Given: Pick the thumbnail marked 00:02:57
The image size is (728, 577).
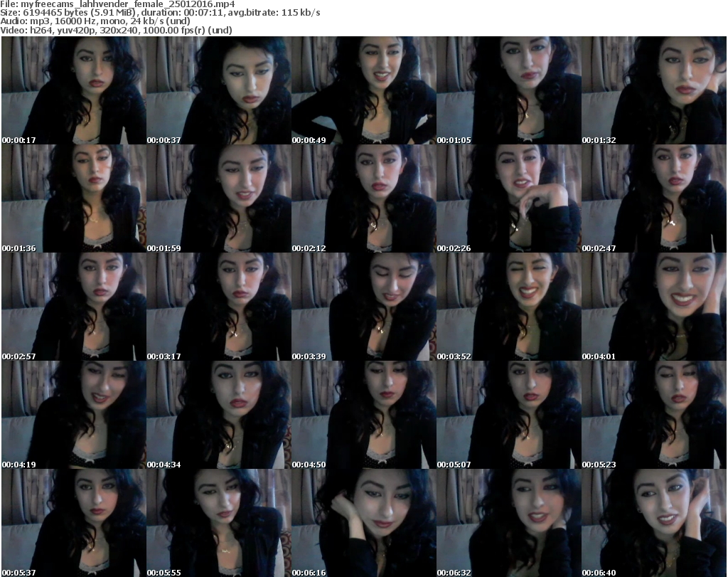Looking at the screenshot, I should [x=74, y=307].
